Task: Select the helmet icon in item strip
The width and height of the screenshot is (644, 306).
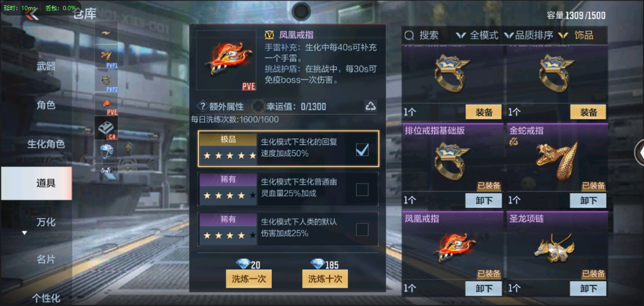Action: (106, 151)
